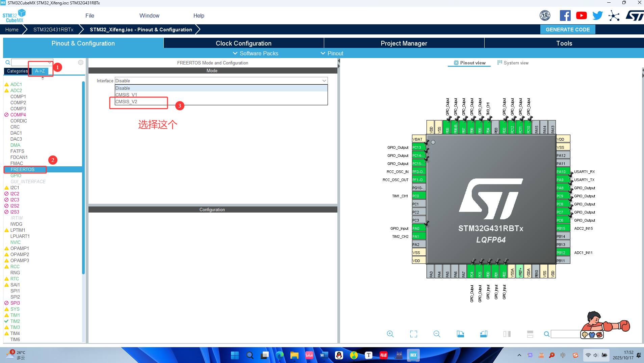Switch to the Clock Configuration tab
Screen dimensions: 644x363
point(243,43)
